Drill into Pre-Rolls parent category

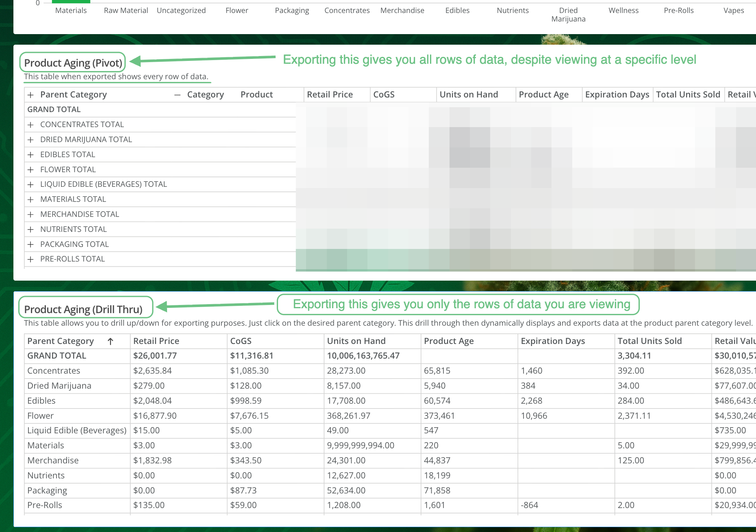point(44,505)
